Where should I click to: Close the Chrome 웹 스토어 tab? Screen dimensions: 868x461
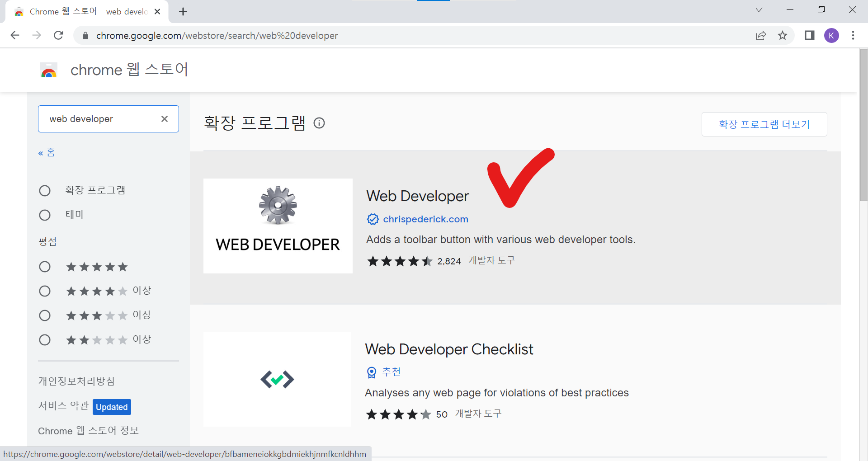pos(157,12)
